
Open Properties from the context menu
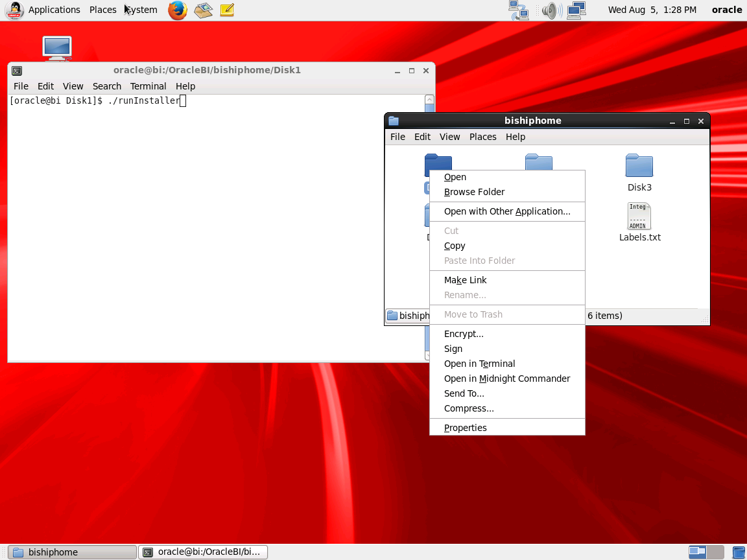click(507, 428)
